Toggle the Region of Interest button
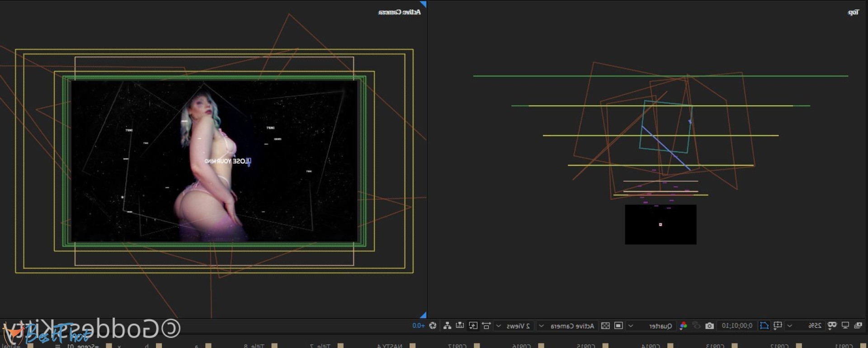 (x=618, y=326)
